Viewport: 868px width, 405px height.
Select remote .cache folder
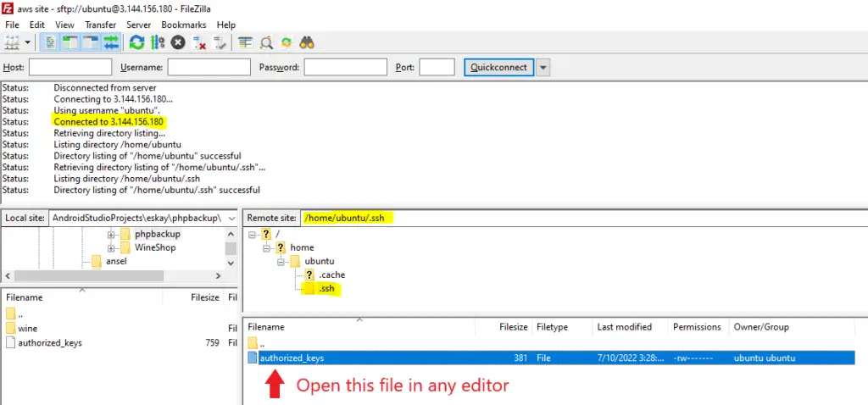(x=332, y=275)
